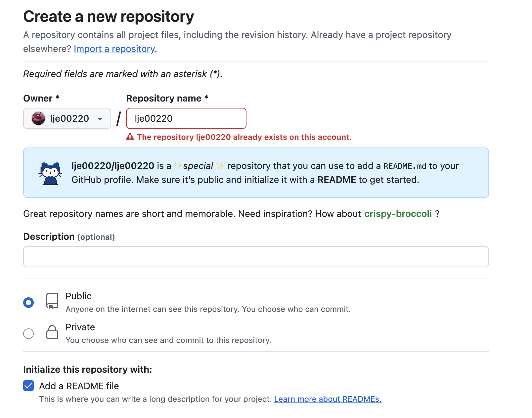Screen dimensions: 532x418
Task: Click the 'Add a README file' label
Action: tap(79, 386)
